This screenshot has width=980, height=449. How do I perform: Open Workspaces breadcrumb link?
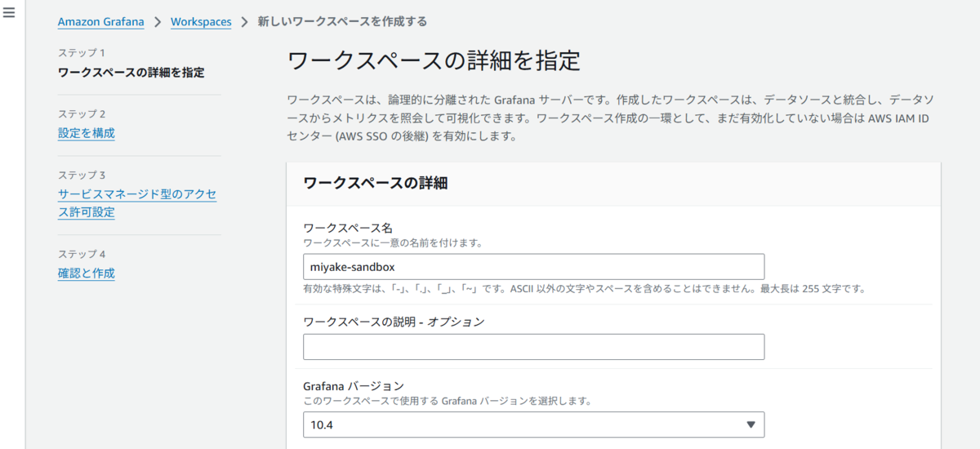tap(201, 22)
